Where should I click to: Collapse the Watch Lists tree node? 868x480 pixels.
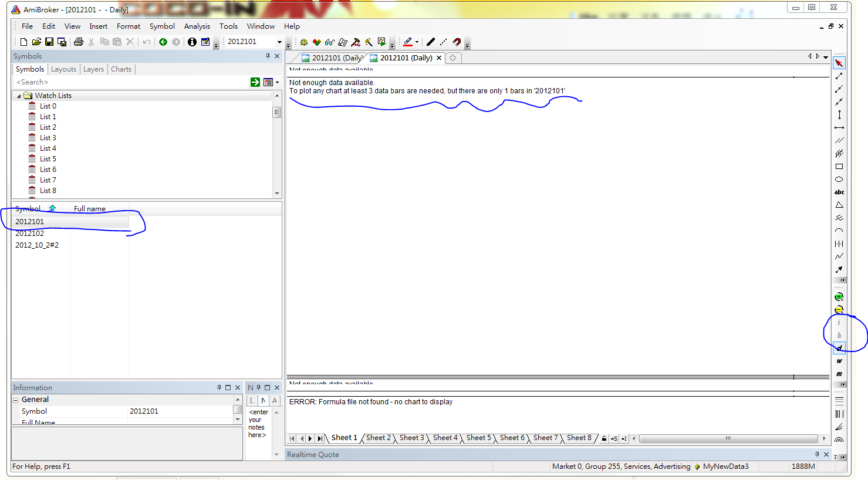point(19,96)
